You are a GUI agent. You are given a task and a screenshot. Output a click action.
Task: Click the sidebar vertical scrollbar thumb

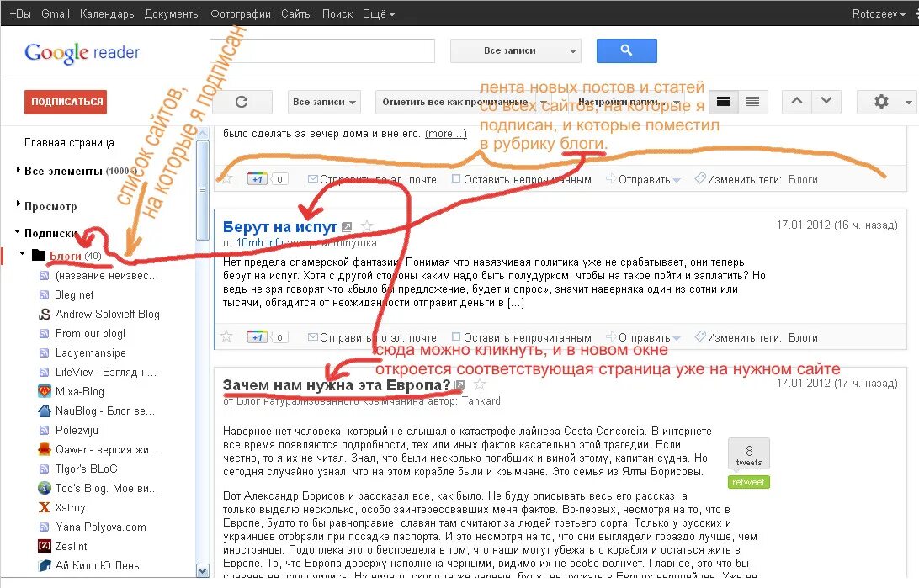click(x=202, y=190)
